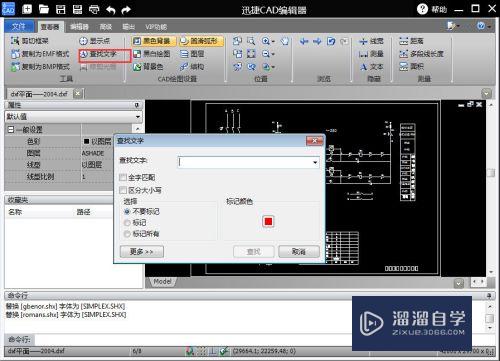Open the Find text combo dropdown arrow
Image resolution: width=500 pixels, height=361 pixels.
pos(315,163)
